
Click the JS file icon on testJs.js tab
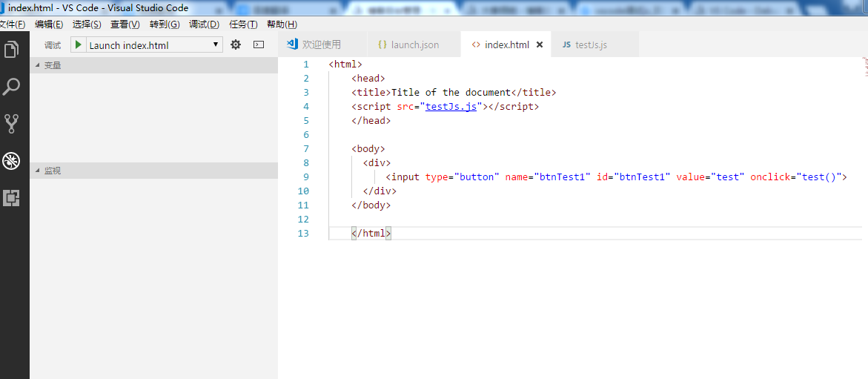click(566, 45)
